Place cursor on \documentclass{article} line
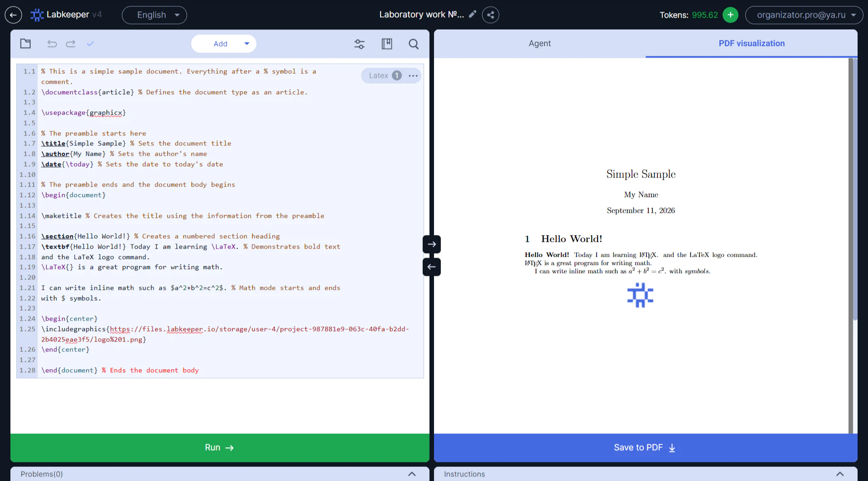The height and width of the screenshot is (481, 868). pos(174,92)
